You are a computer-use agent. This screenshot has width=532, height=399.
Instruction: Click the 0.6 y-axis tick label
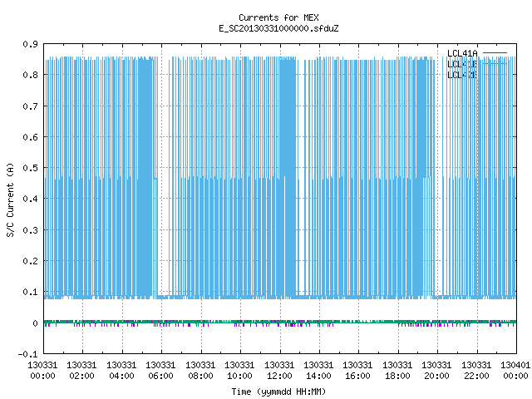[x=30, y=137]
